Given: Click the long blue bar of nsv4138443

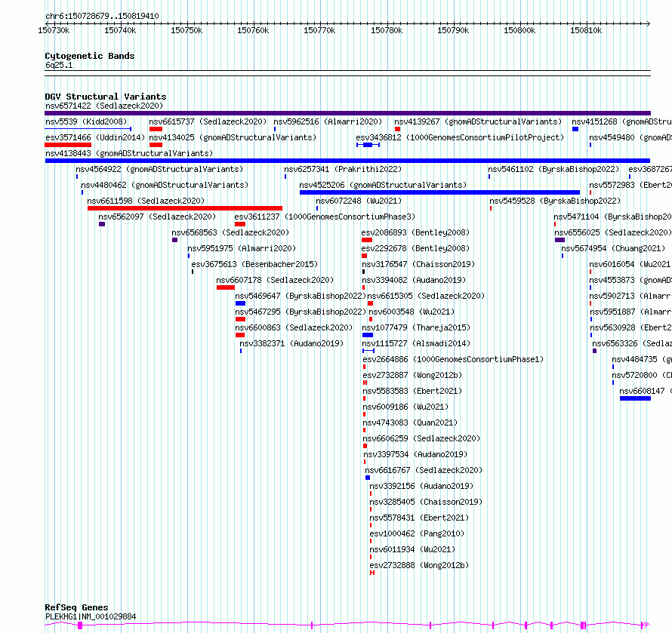Looking at the screenshot, I should (x=347, y=161).
